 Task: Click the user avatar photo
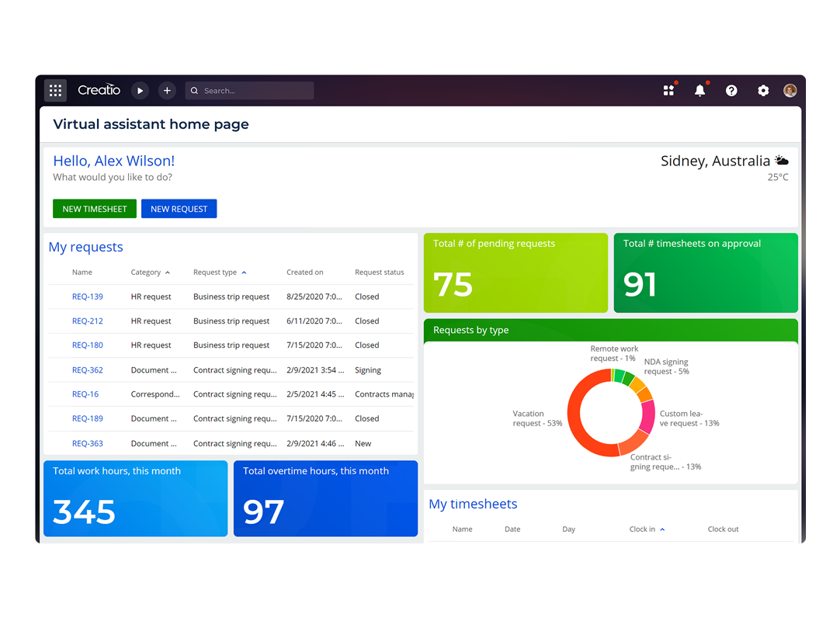pyautogui.click(x=790, y=90)
